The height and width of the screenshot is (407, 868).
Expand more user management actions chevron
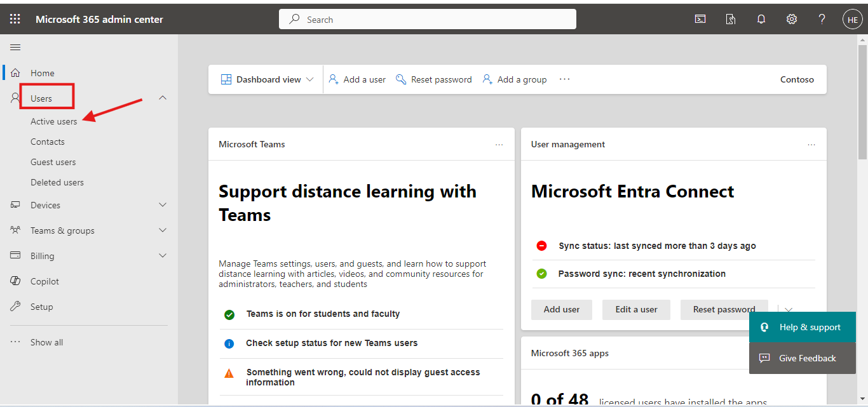coord(789,310)
